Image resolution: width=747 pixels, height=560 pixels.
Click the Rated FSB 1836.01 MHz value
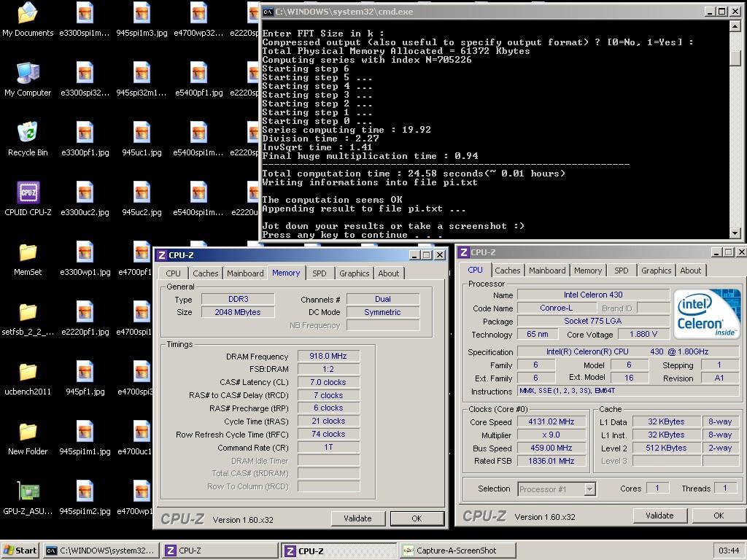point(551,461)
